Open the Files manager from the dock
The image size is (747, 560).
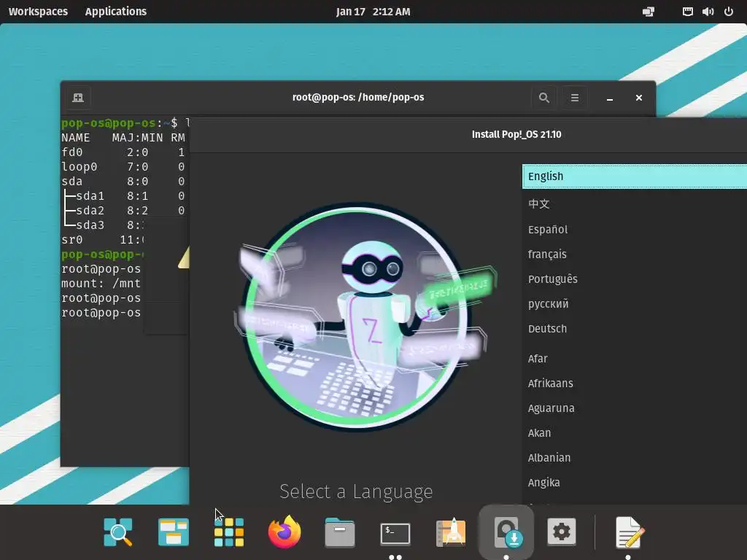340,532
